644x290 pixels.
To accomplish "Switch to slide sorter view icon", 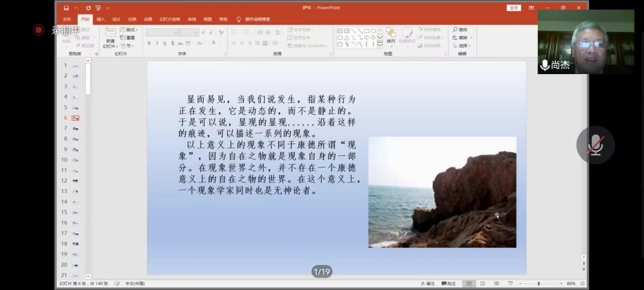I will (x=483, y=283).
